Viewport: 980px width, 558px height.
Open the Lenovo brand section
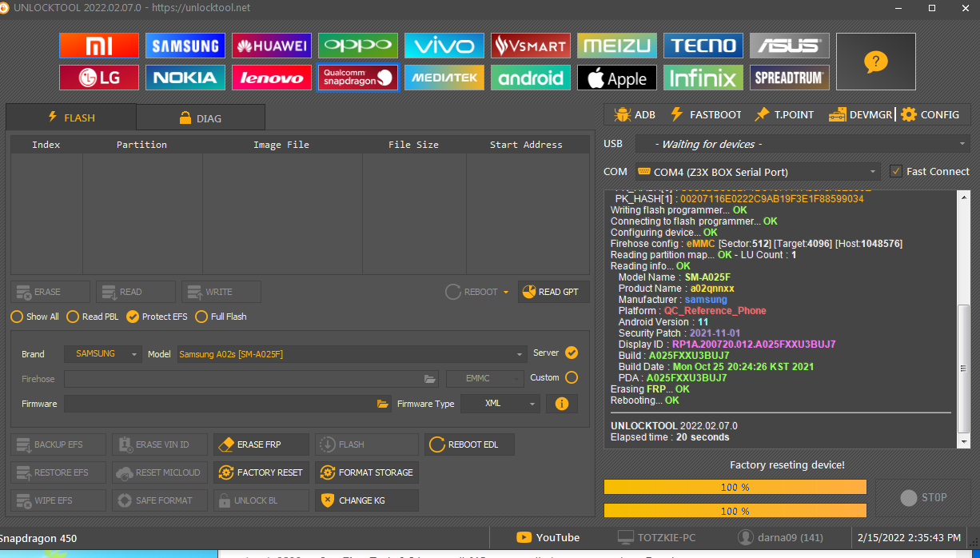click(x=272, y=78)
